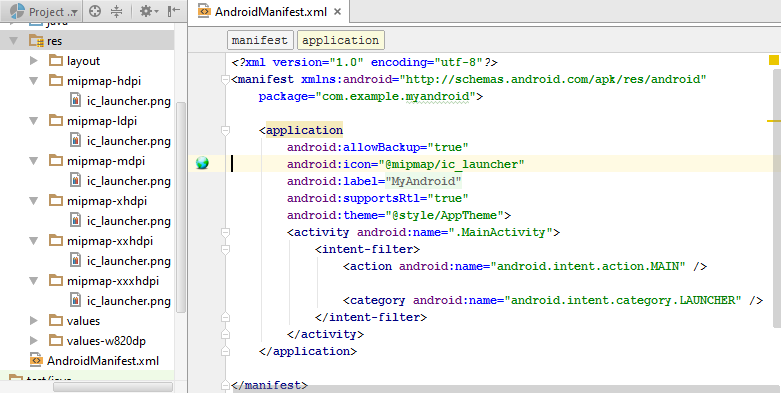Click the editor vertical scrollbar
The image size is (781, 393).
click(x=777, y=199)
